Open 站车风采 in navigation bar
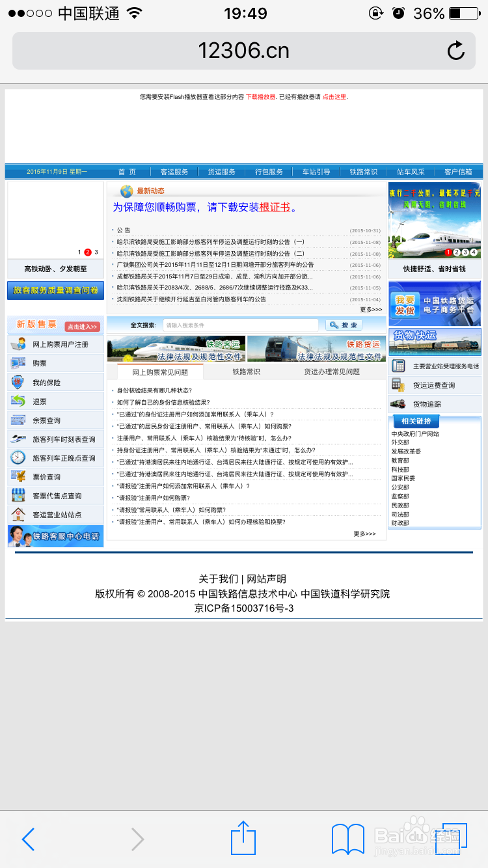The image size is (488, 868). click(x=411, y=172)
